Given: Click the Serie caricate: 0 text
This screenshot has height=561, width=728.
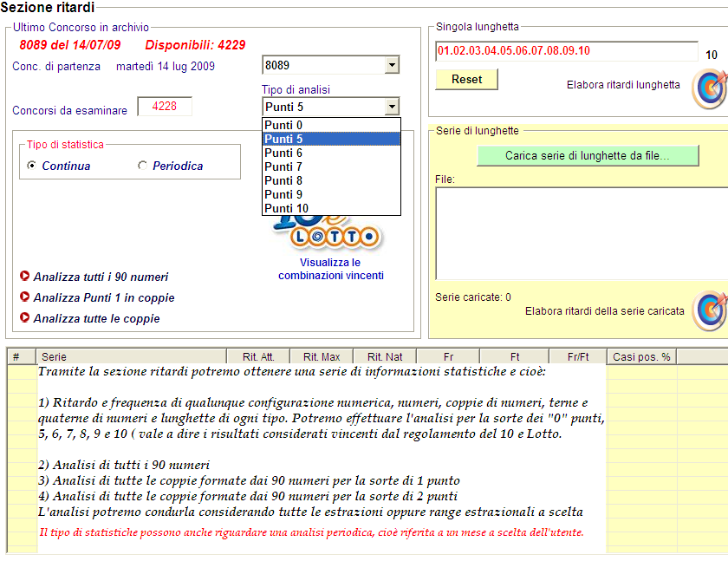Looking at the screenshot, I should pyautogui.click(x=472, y=297).
